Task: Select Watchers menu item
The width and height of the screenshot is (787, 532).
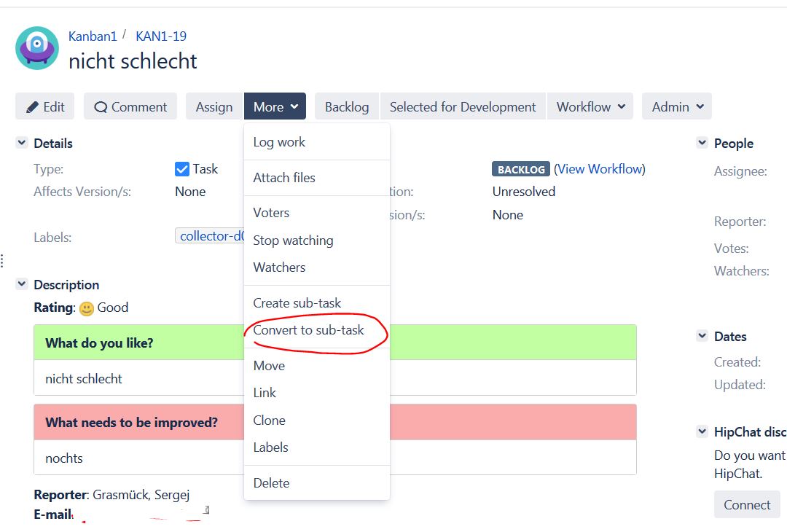Action: coord(317,267)
